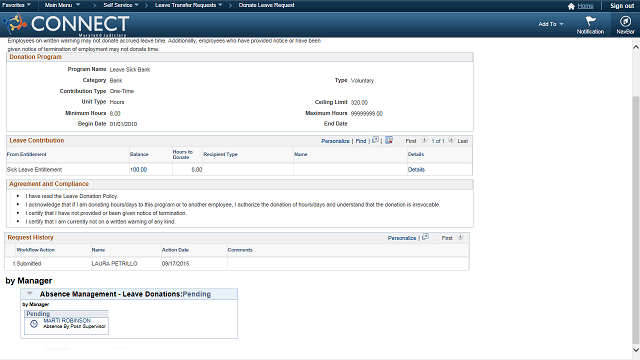Open the Favorites dropdown menu

click(x=17, y=5)
